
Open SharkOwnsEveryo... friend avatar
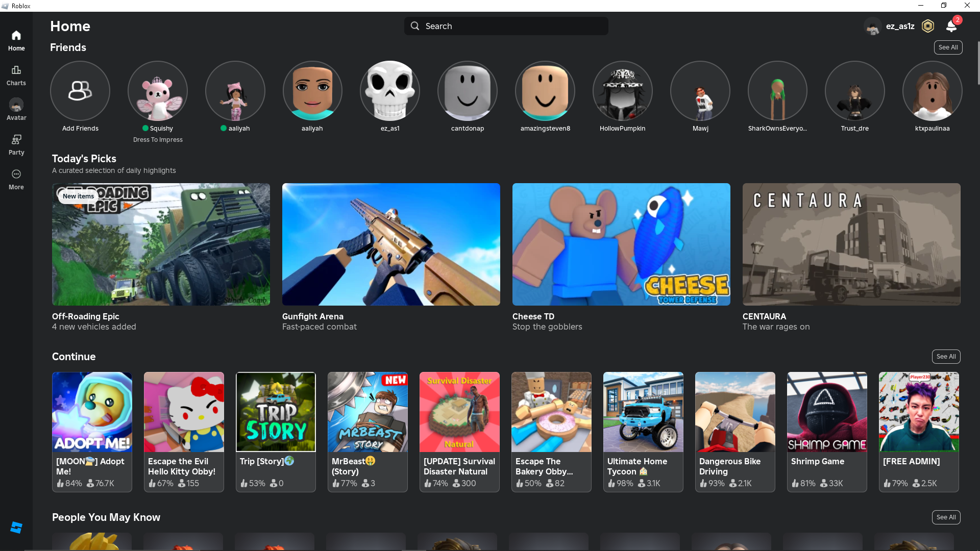click(777, 91)
